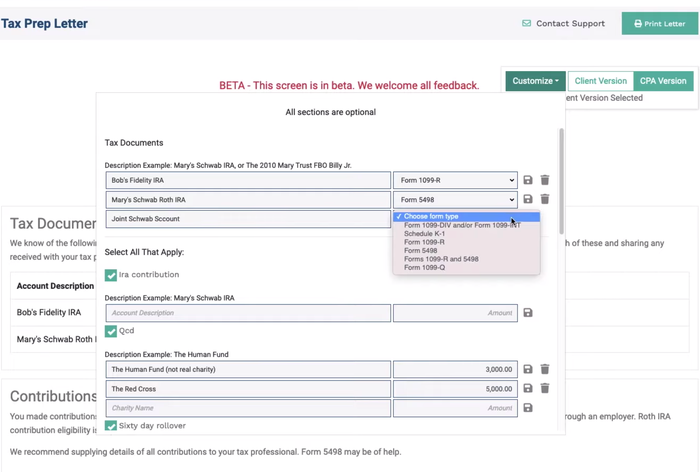Save the Bob's Fidelity IRA row

pos(528,180)
